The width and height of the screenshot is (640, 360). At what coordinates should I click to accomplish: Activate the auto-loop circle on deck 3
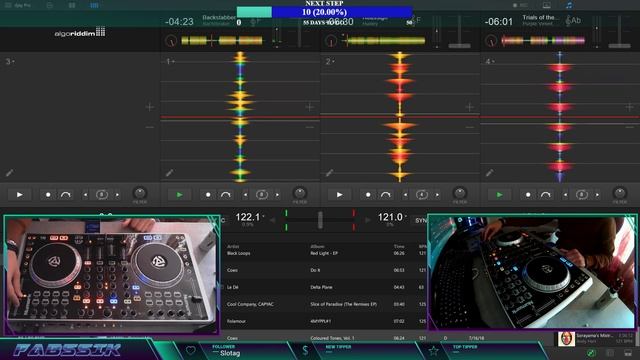102,195
